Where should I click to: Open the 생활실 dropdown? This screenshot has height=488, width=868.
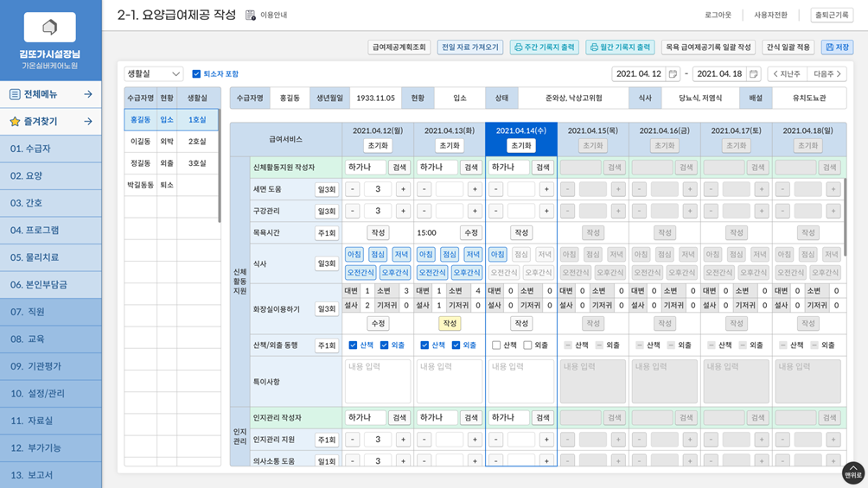click(153, 73)
